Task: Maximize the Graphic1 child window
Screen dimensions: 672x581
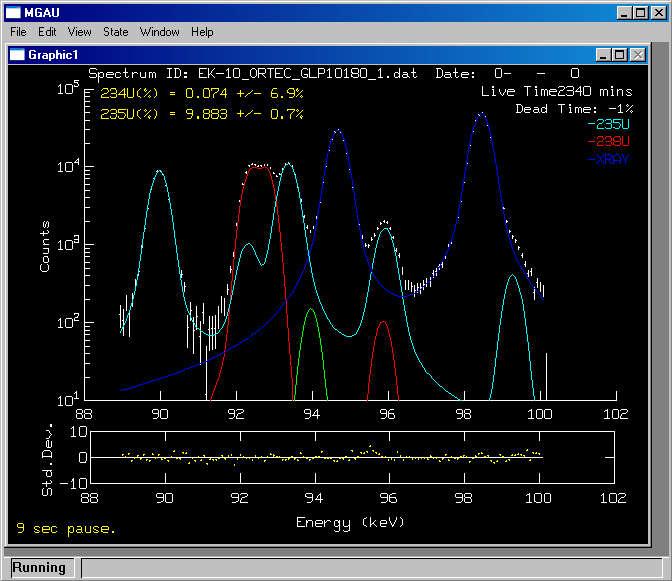Action: pyautogui.click(x=620, y=55)
